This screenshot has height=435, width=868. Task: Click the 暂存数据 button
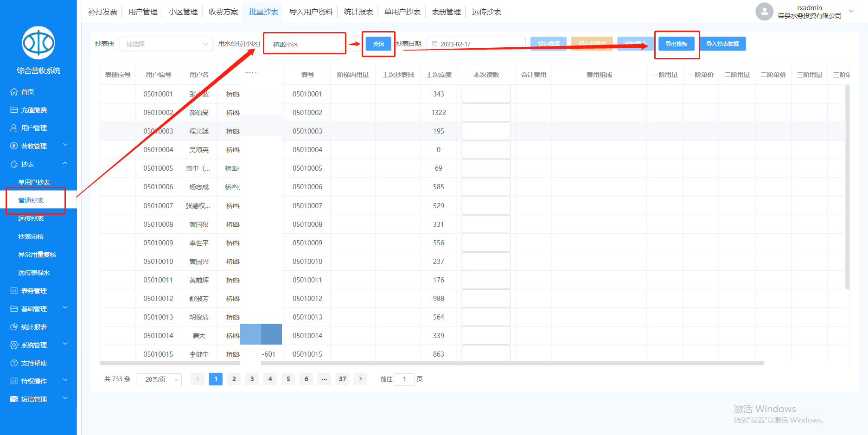tap(549, 44)
